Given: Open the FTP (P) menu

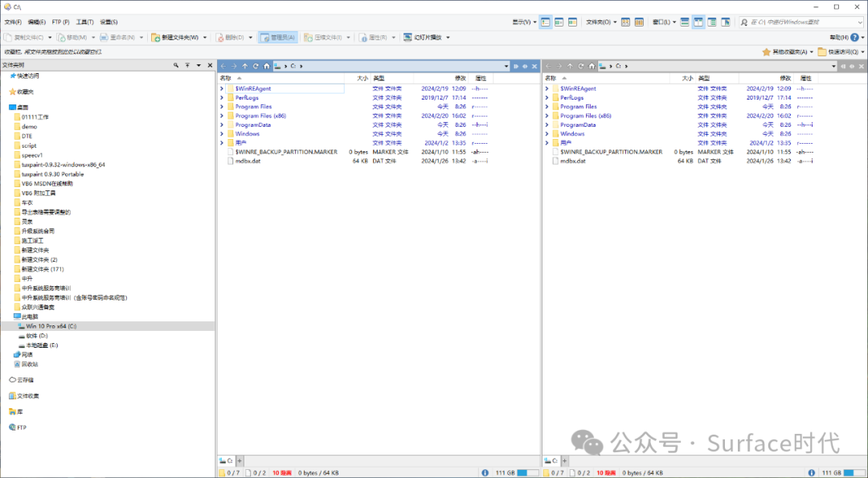Looking at the screenshot, I should coord(60,22).
